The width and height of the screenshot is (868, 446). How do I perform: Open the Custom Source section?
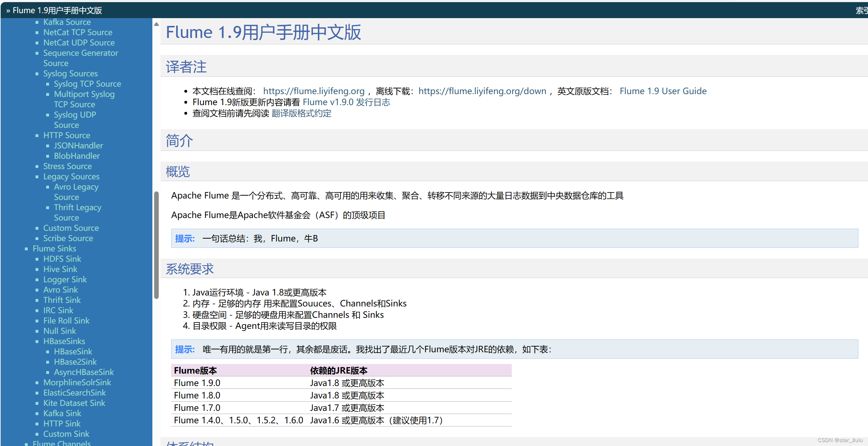(71, 228)
